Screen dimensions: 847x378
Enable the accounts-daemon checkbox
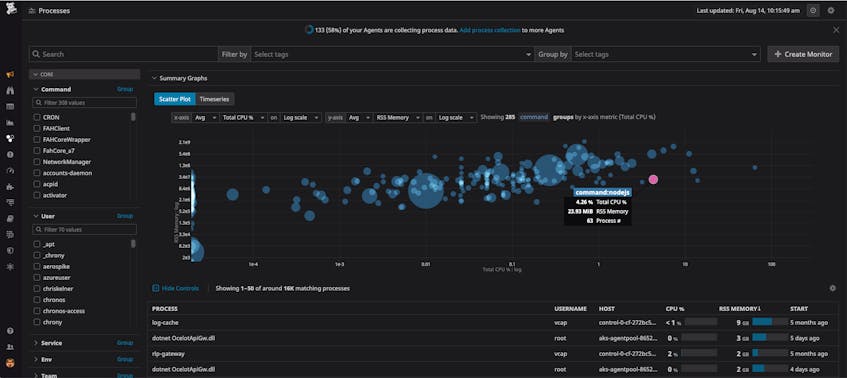point(37,173)
